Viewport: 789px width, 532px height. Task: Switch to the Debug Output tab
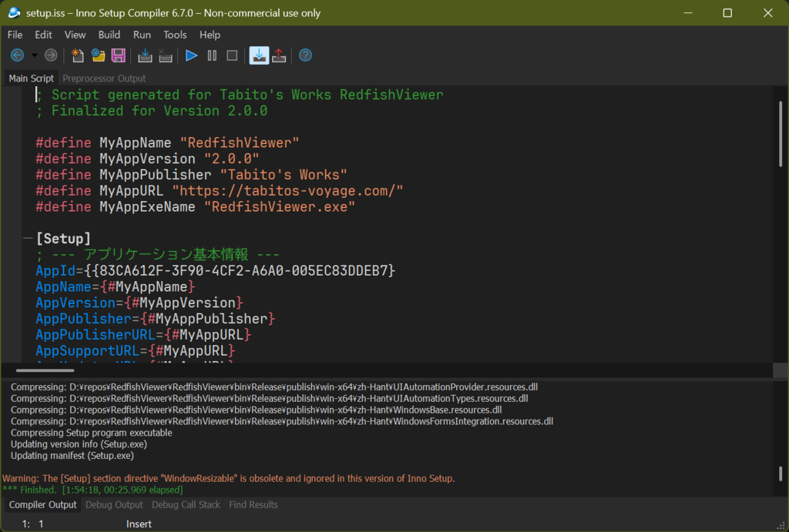[114, 504]
